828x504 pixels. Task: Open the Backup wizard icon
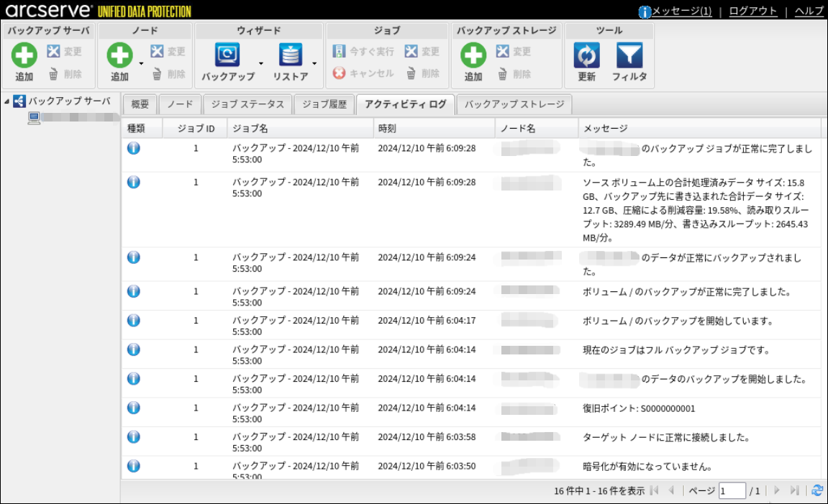(x=227, y=56)
